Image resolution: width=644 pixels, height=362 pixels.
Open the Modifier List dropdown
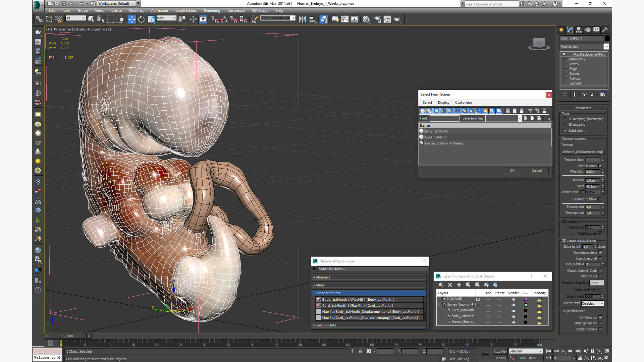(x=584, y=47)
